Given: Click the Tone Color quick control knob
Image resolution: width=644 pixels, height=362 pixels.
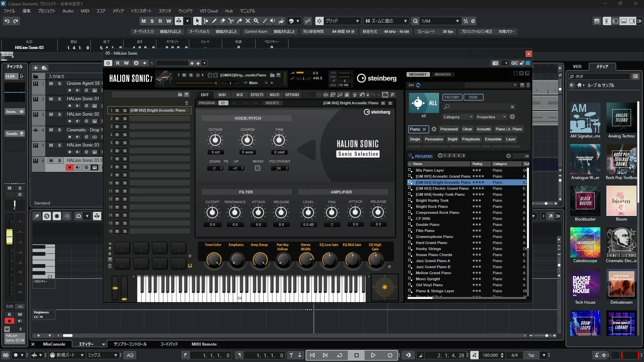Looking at the screenshot, I should (x=213, y=260).
